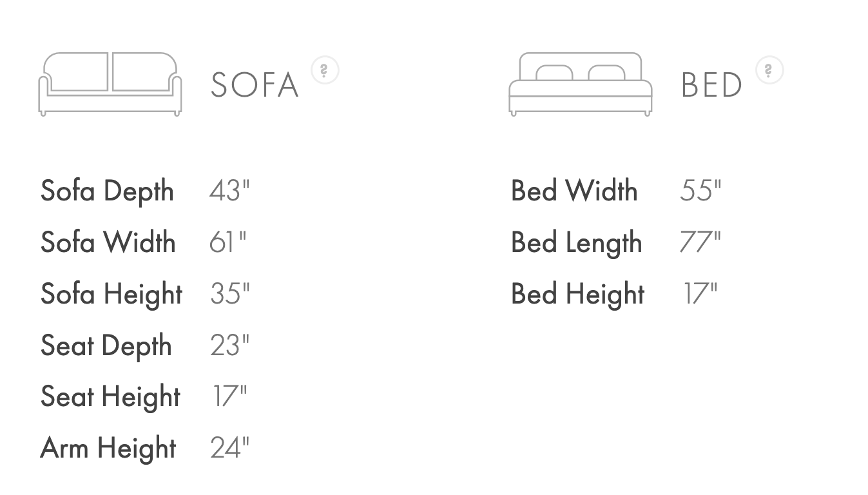Click the Bed Length label
Image resolution: width=868 pixels, height=495 pixels.
click(x=577, y=243)
